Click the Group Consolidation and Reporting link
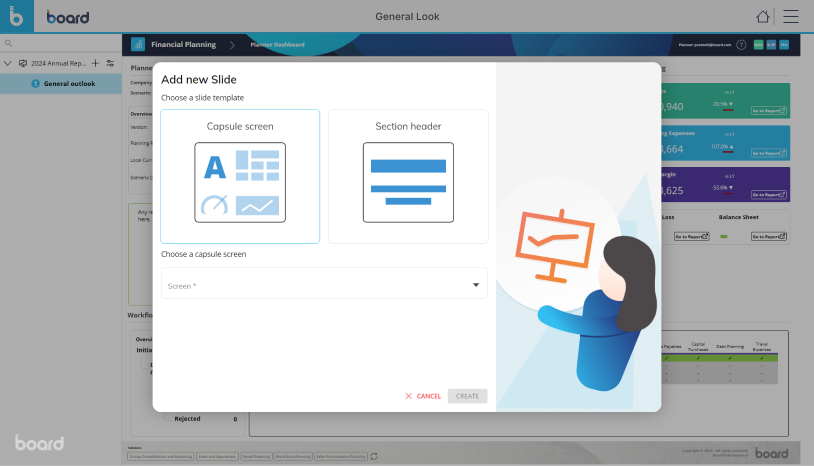This screenshot has height=466, width=814. [x=162, y=456]
